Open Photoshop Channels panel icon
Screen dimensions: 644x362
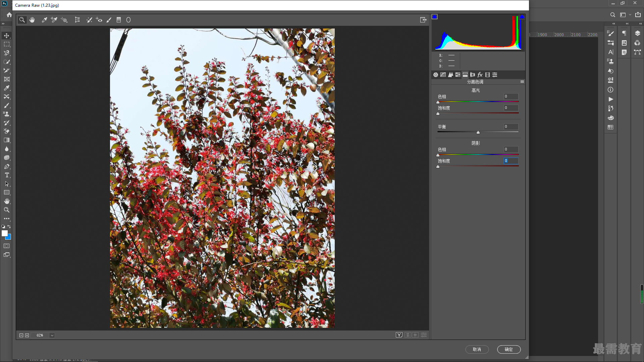point(637,43)
